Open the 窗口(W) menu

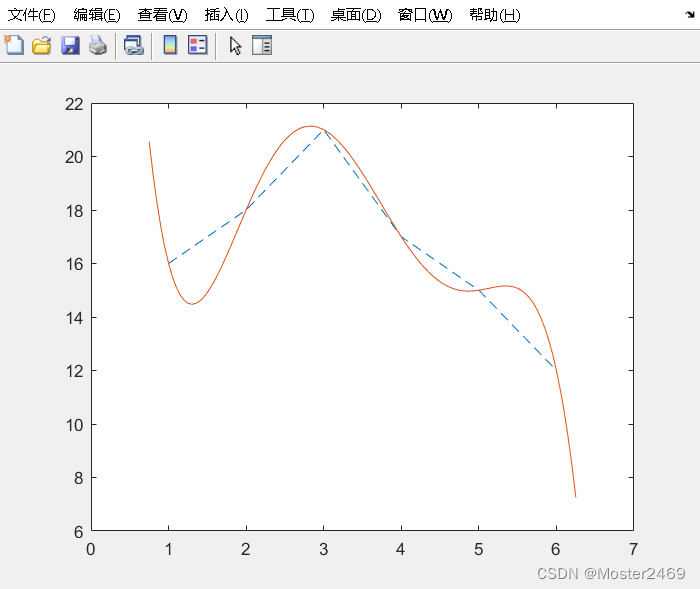[425, 15]
